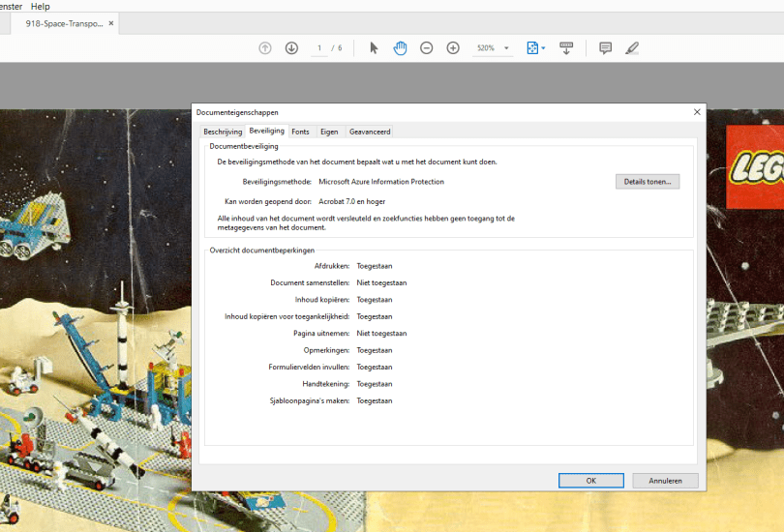Viewport: 784px width, 532px height.
Task: Click the Details tonen... button
Action: click(648, 181)
